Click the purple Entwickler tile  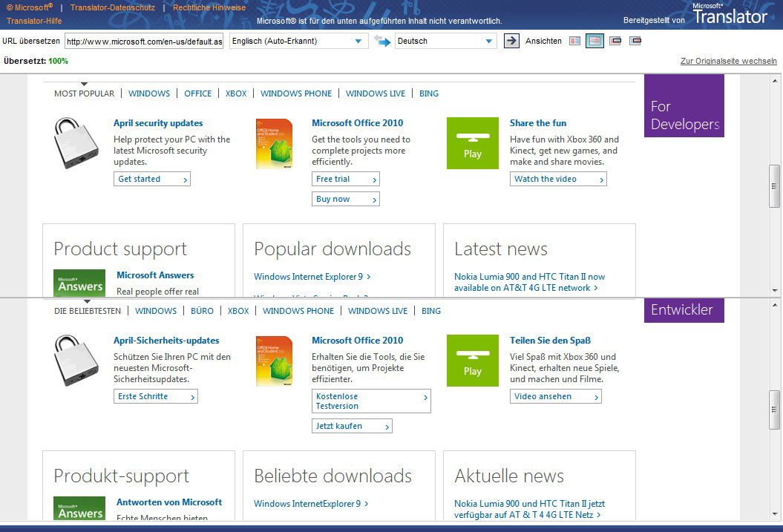click(x=684, y=310)
